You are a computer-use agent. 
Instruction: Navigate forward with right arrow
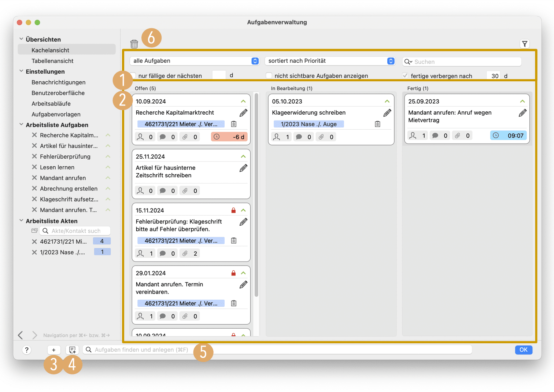point(34,335)
